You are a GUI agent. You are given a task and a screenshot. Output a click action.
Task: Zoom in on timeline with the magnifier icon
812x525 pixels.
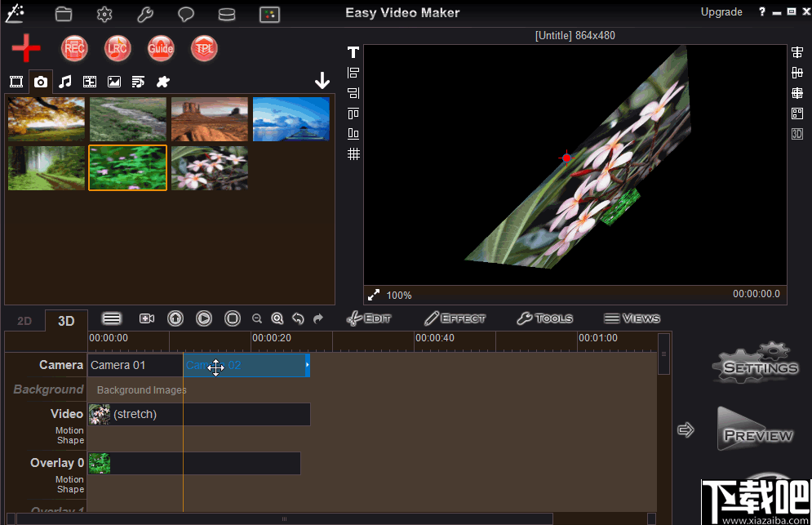click(277, 318)
